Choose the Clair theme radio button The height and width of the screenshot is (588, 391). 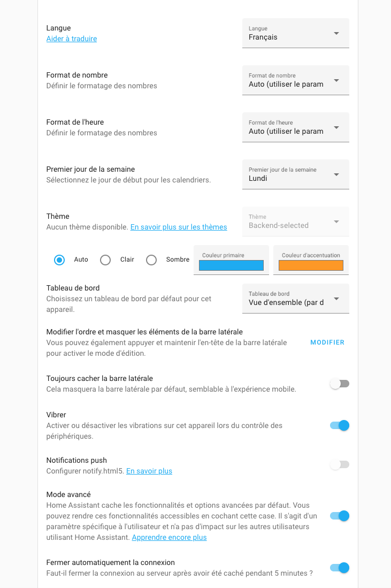point(105,260)
